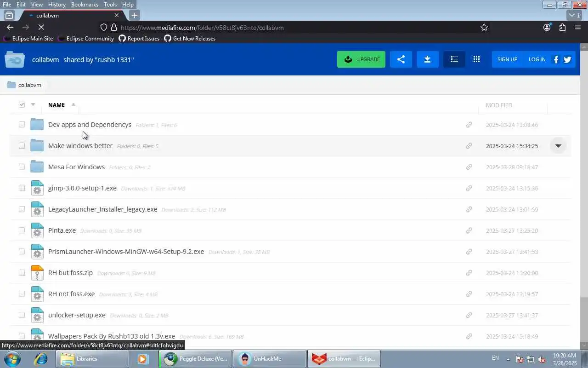Open the list all tabs dropdown
Viewport: 588px width, 368px height.
[575, 15]
